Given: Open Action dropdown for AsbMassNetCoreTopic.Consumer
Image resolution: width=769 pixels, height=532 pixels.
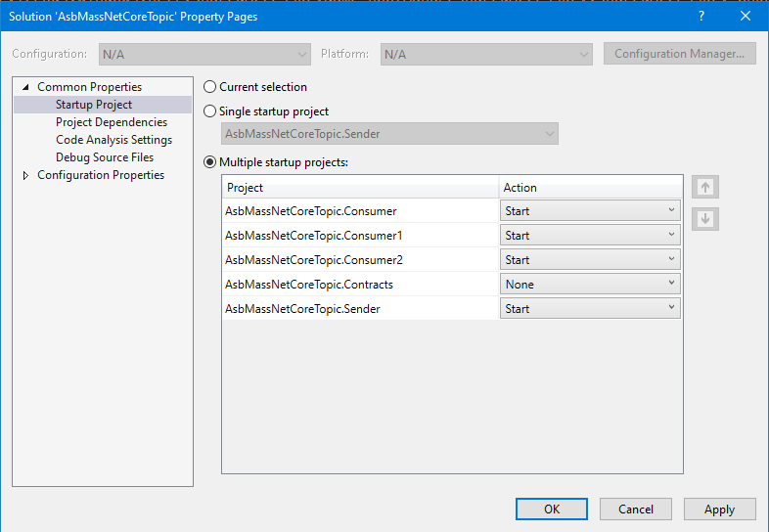Looking at the screenshot, I should tap(590, 211).
